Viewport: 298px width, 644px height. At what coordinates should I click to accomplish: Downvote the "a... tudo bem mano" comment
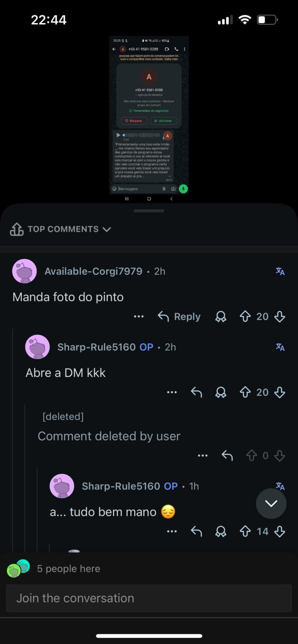tap(279, 531)
